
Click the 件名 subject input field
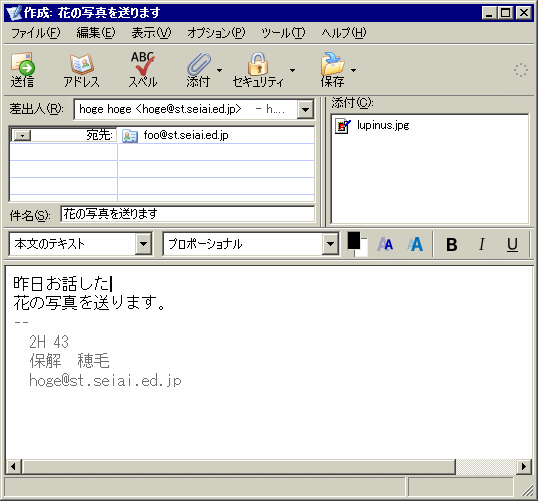click(x=188, y=214)
